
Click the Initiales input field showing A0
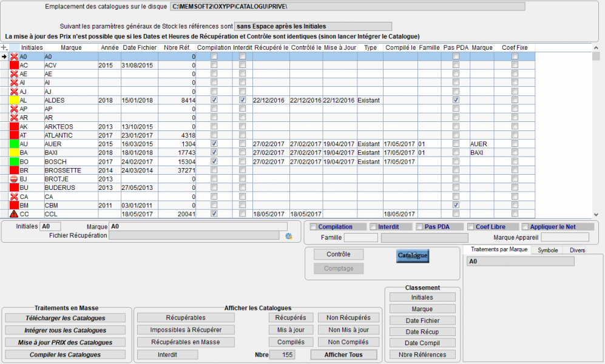coord(50,226)
